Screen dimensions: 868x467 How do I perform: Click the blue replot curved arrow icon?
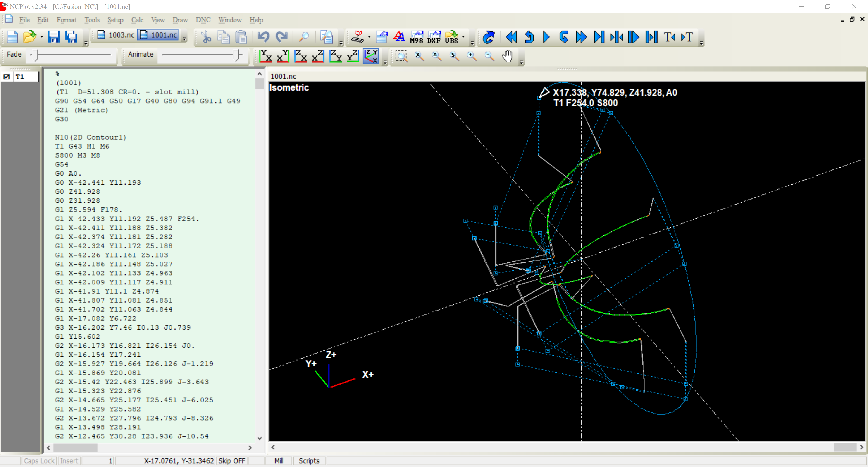[489, 37]
